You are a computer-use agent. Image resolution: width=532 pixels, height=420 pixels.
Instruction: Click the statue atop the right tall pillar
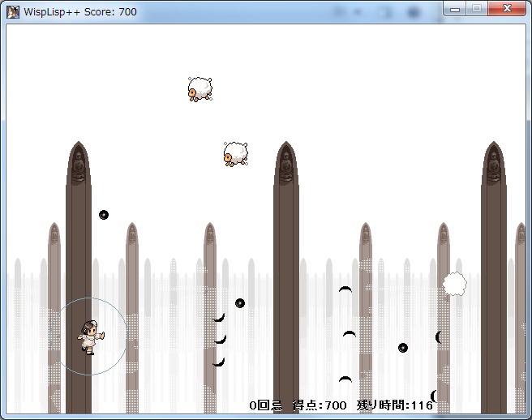[x=493, y=166]
